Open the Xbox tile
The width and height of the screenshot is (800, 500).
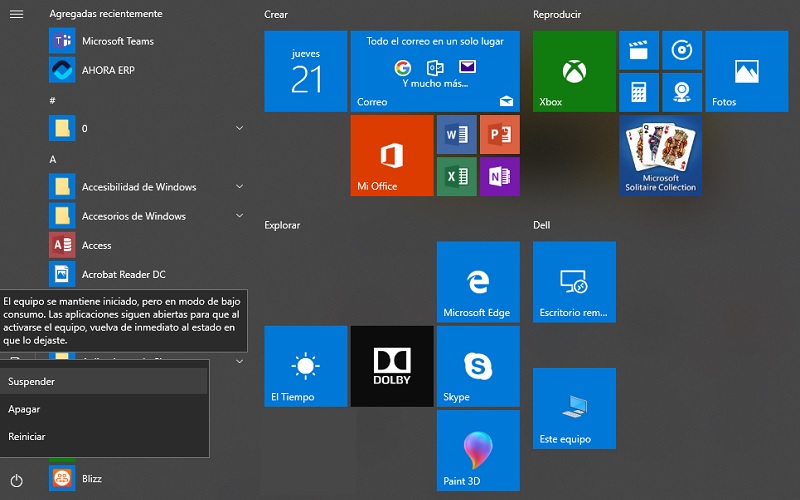point(574,71)
